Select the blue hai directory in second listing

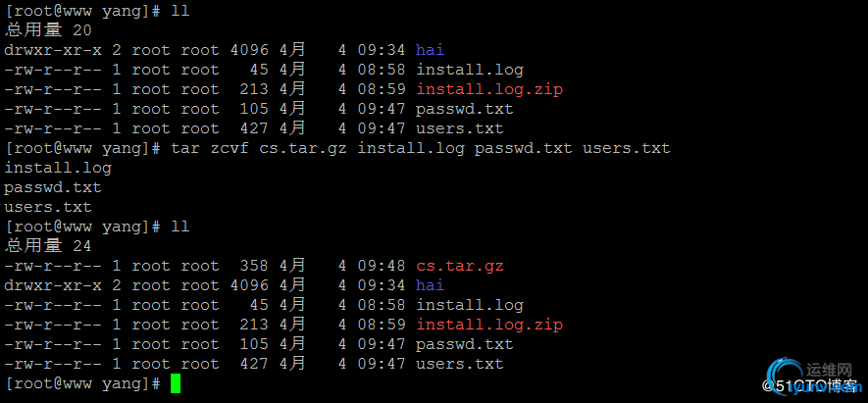tap(431, 285)
